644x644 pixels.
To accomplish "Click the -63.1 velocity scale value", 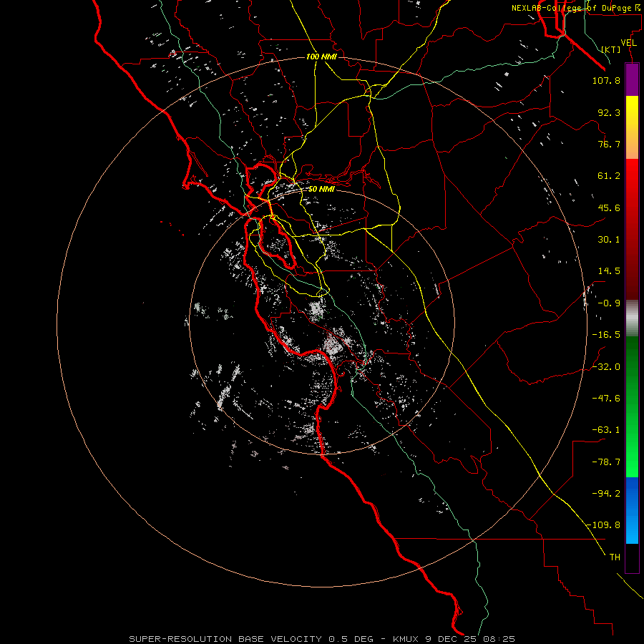I will [x=606, y=430].
